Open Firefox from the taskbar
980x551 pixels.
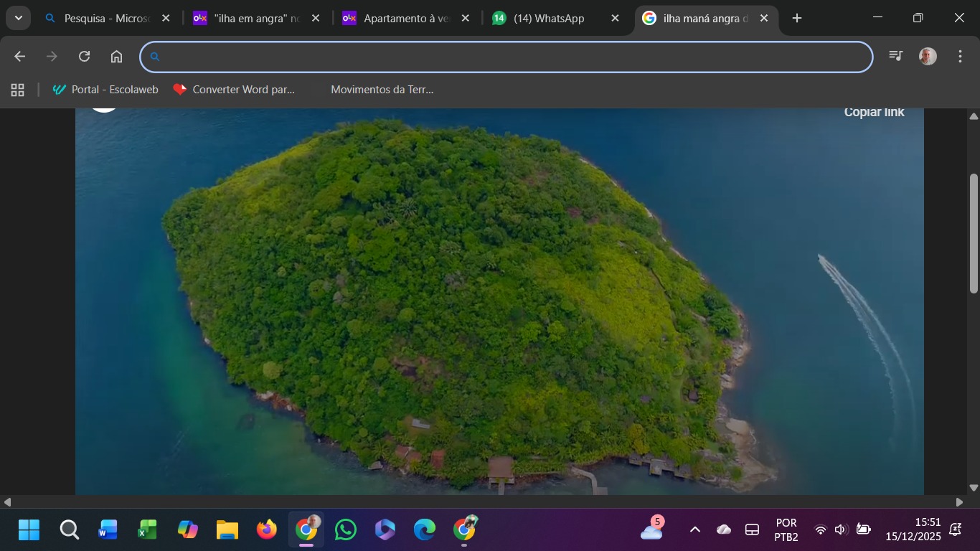(266, 530)
